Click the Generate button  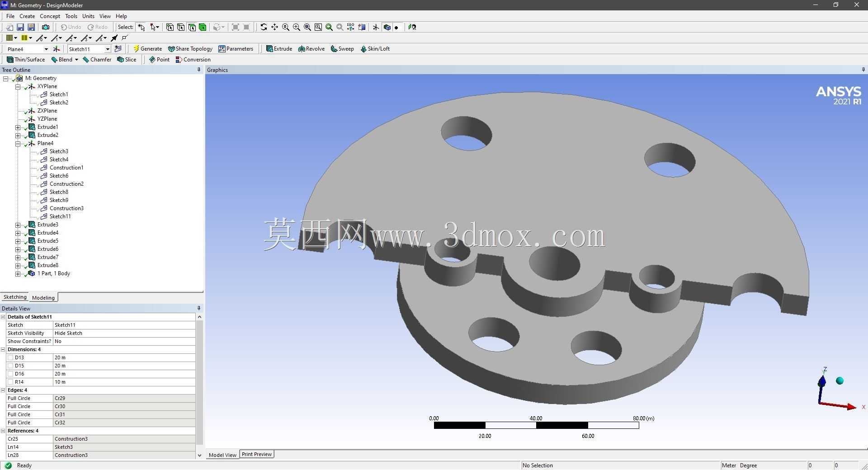tap(147, 49)
